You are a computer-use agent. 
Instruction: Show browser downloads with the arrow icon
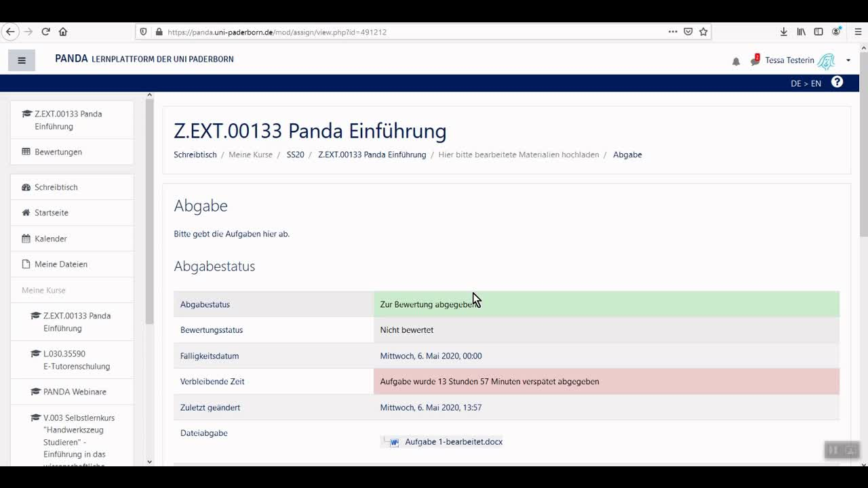coord(783,31)
